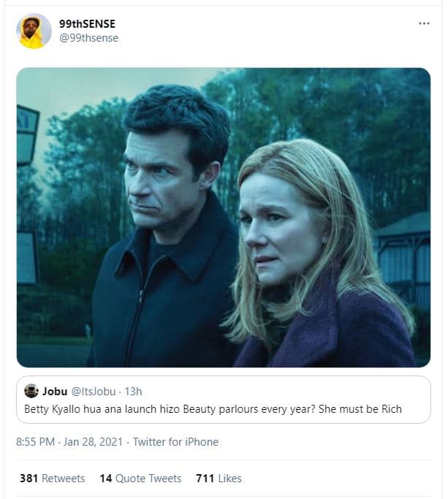Open the attached photo of the man and woman

click(223, 217)
